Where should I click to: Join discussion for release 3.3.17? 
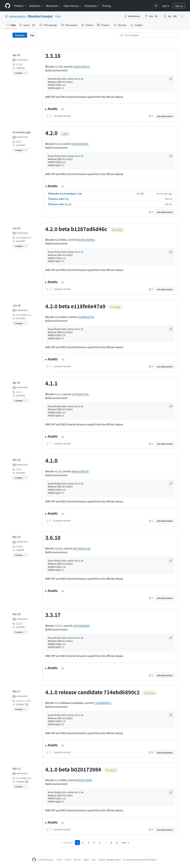coord(164,675)
